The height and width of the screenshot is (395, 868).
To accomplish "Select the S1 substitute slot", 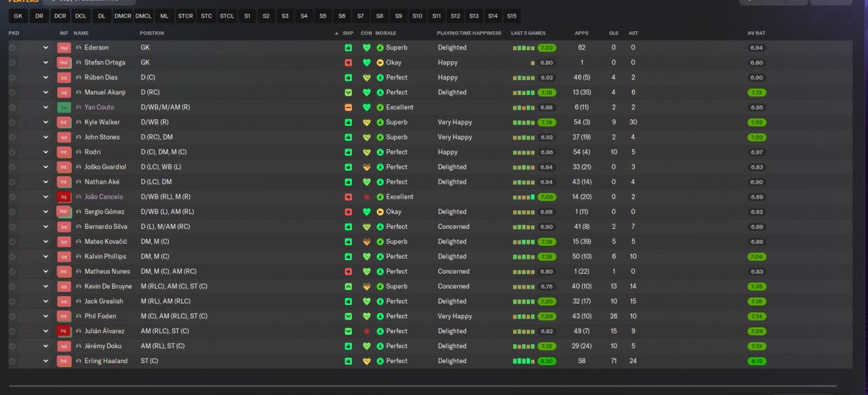I will click(247, 16).
